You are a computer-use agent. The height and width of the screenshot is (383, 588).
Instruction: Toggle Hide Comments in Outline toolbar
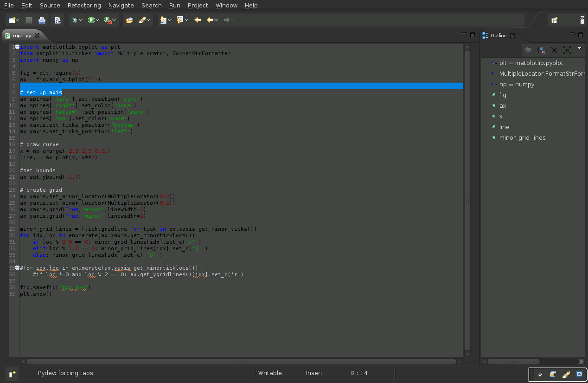tap(528, 50)
